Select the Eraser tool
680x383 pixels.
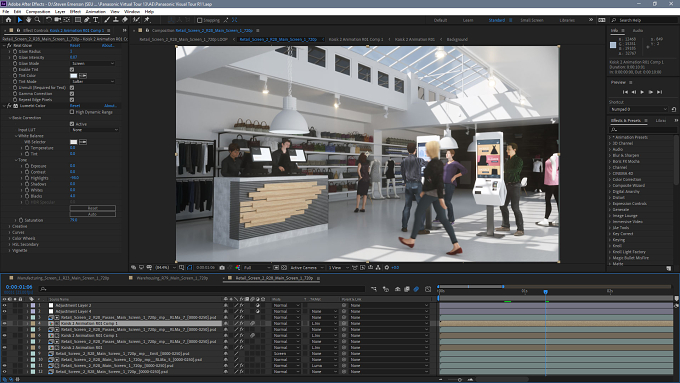point(125,20)
